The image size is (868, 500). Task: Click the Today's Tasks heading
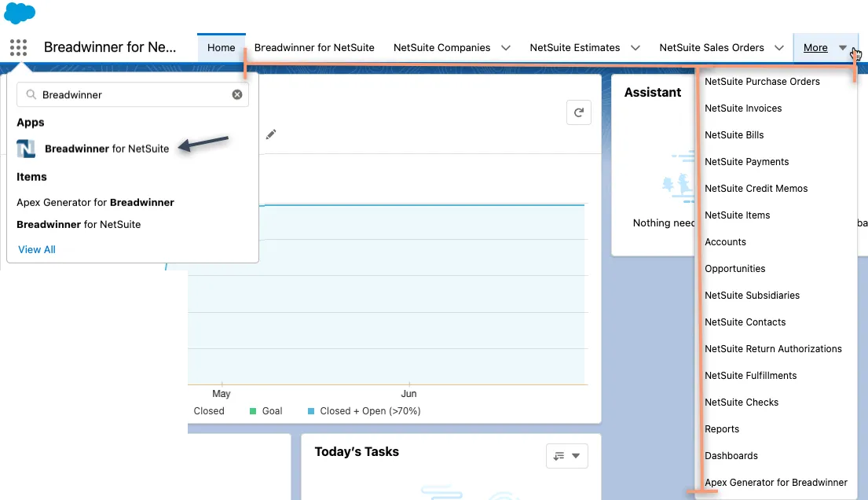357,452
